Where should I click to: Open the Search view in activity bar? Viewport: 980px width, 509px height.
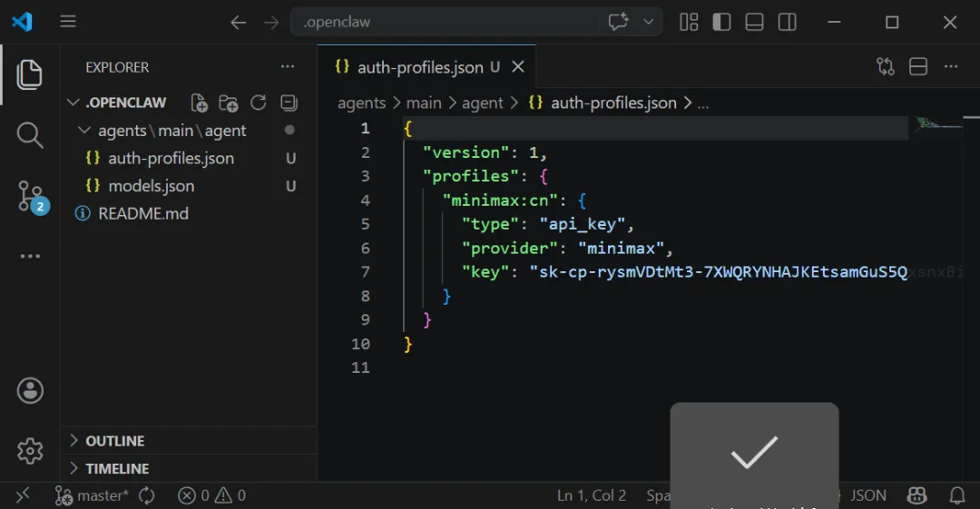click(29, 135)
